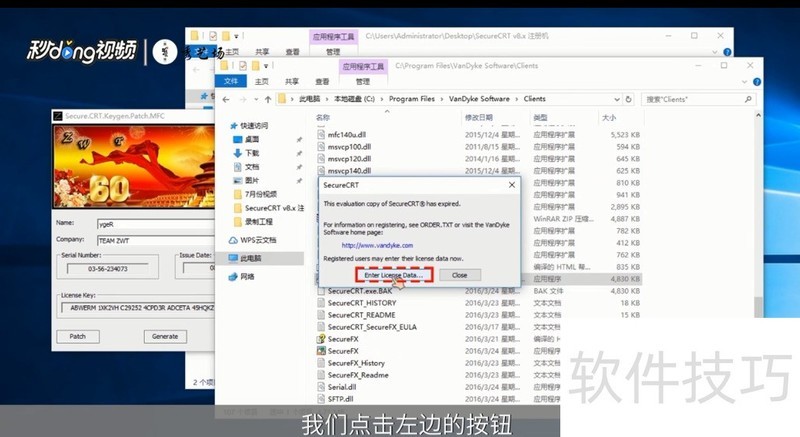The height and width of the screenshot is (437, 800).
Task: Open 共享 tab in back 注册机 window
Action: tap(262, 52)
